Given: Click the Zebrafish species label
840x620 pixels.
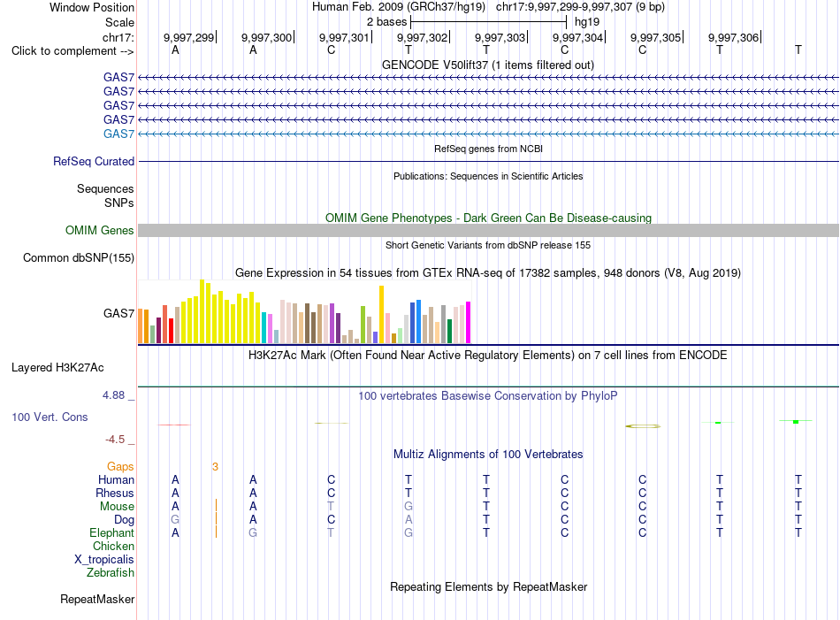Looking at the screenshot, I should point(111,573).
